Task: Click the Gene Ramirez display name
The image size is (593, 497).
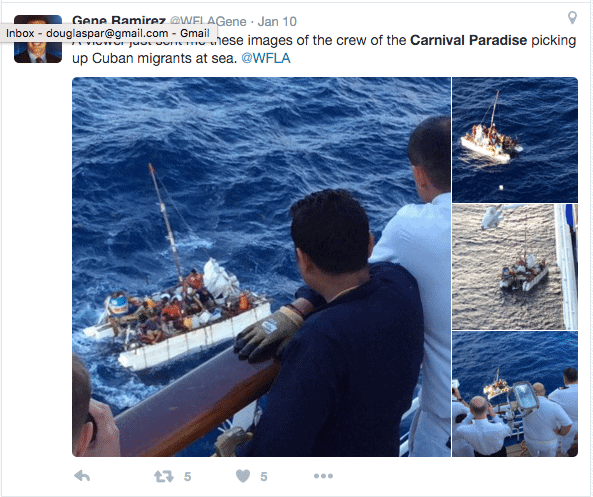Action: tap(119, 20)
